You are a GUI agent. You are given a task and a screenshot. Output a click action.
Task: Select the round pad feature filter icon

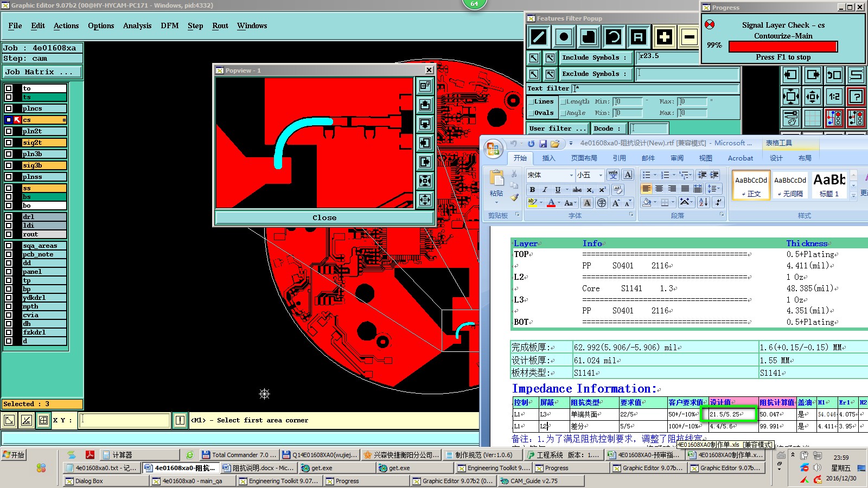[x=564, y=37]
